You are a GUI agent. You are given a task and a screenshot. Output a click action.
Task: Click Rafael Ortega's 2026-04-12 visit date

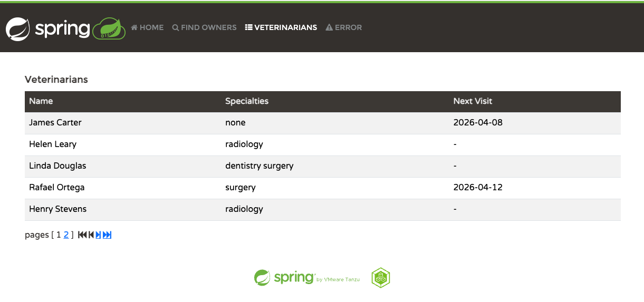tap(478, 188)
